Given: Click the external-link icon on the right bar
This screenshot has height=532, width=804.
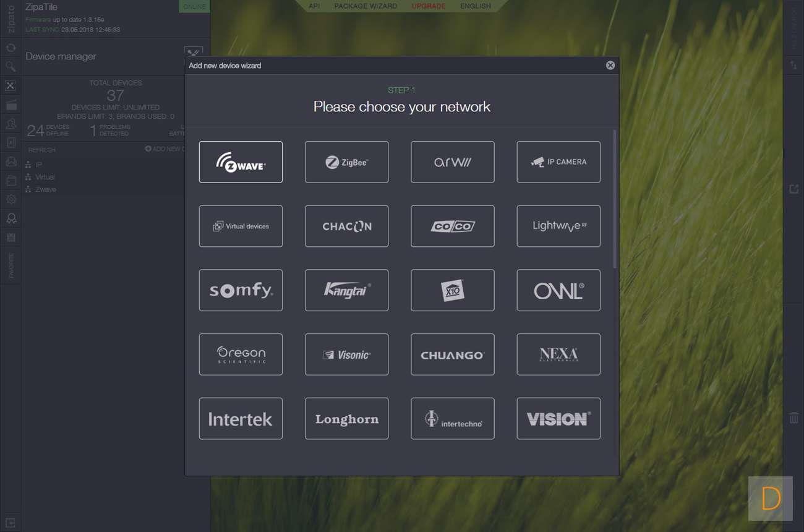Looking at the screenshot, I should coord(794,189).
